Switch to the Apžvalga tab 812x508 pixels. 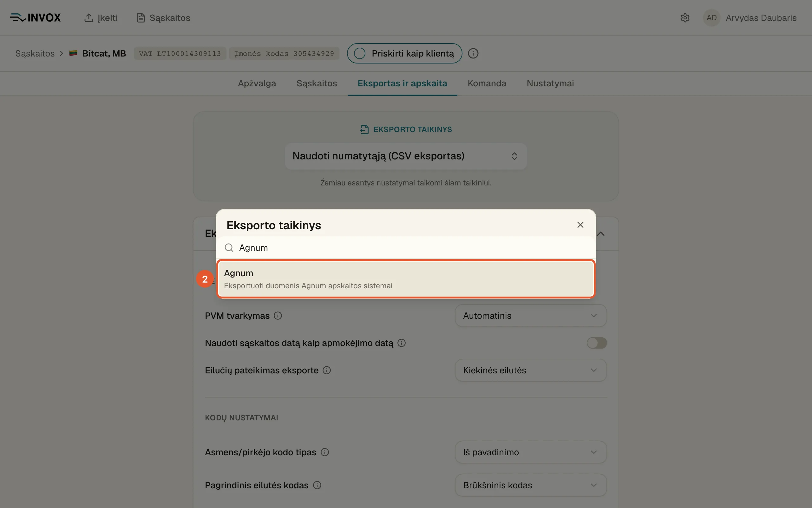coord(257,83)
